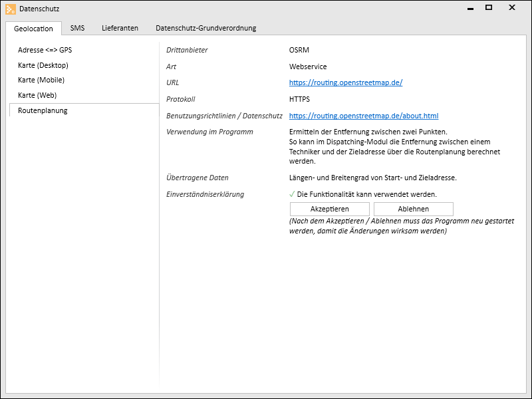Screen dimensions: 532x399
Task: Click the Routenplanung sidebar item
Action: coord(43,110)
